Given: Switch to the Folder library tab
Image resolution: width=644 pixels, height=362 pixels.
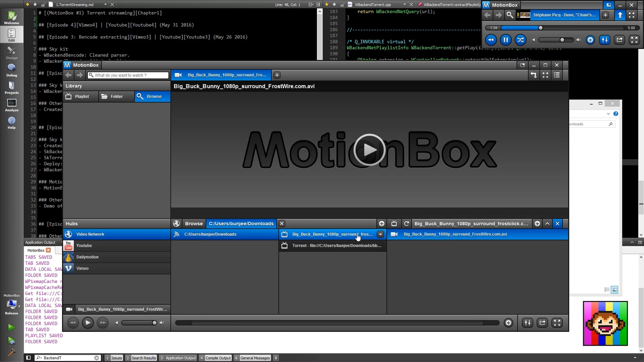Looking at the screenshot, I should coord(116,96).
